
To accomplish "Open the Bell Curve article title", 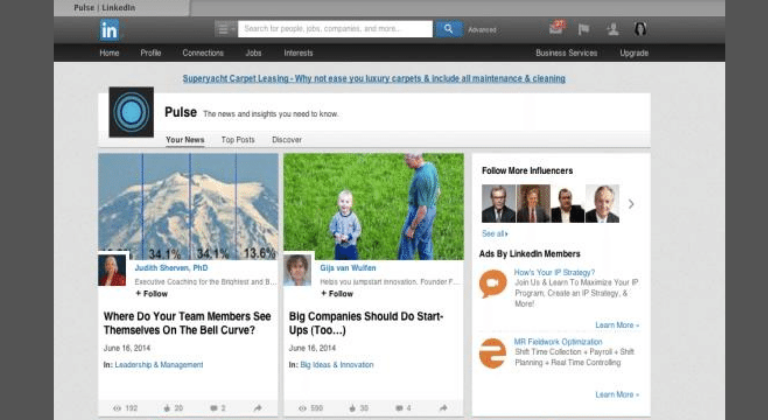I will click(187, 323).
